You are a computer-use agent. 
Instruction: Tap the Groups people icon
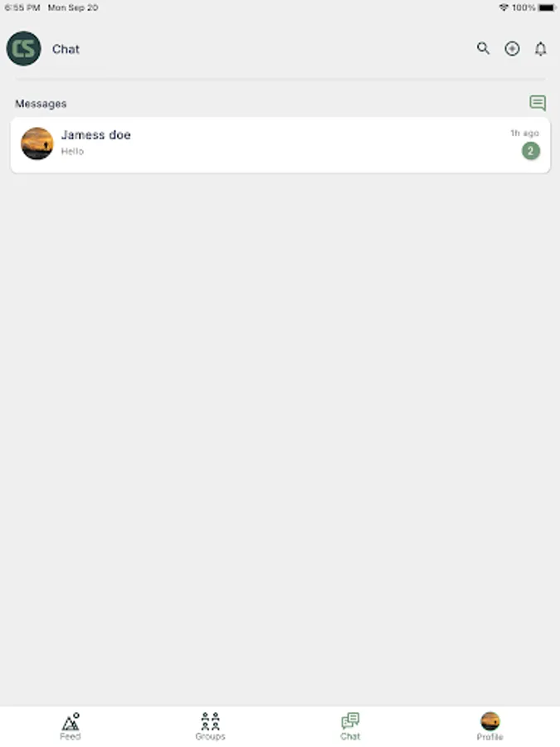click(210, 721)
